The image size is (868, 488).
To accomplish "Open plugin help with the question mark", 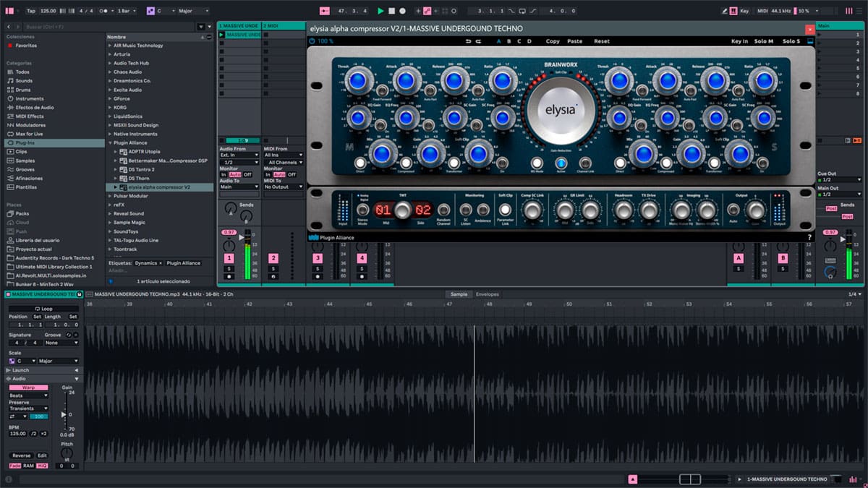I will 809,237.
